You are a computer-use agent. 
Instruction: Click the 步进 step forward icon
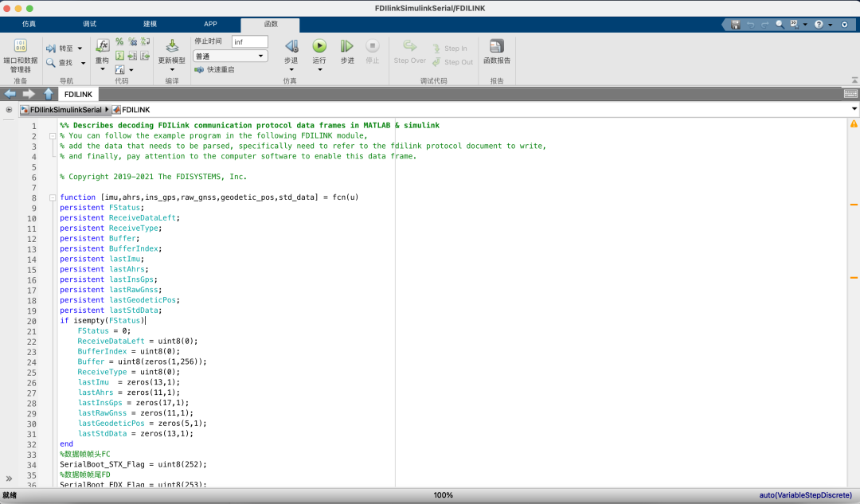click(x=347, y=47)
